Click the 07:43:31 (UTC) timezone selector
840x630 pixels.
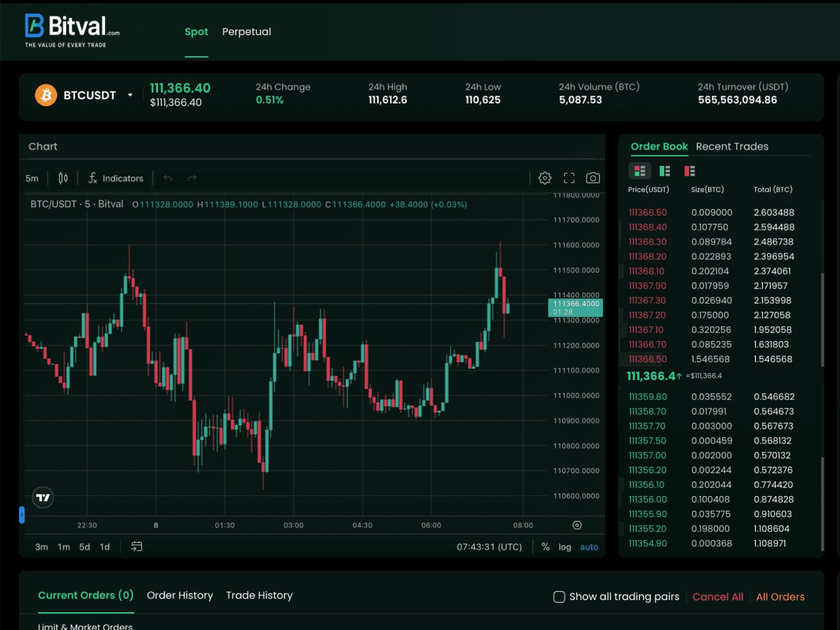pyautogui.click(x=489, y=547)
